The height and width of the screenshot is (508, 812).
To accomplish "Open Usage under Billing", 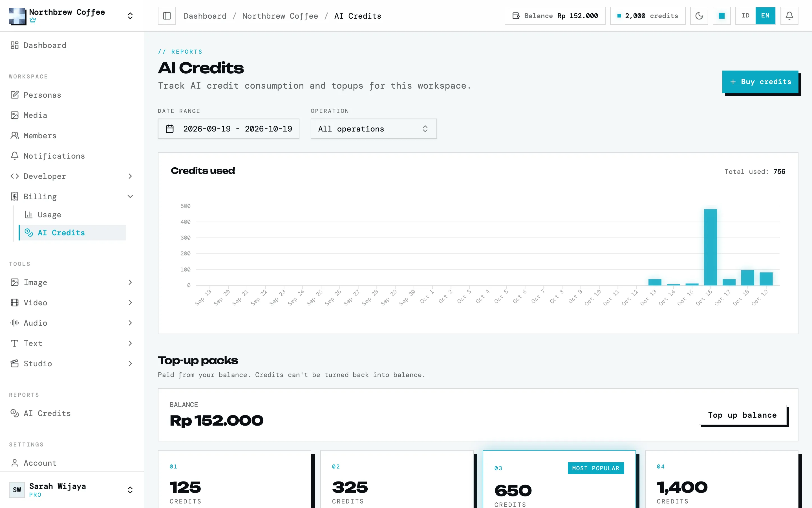I will (x=72, y=215).
